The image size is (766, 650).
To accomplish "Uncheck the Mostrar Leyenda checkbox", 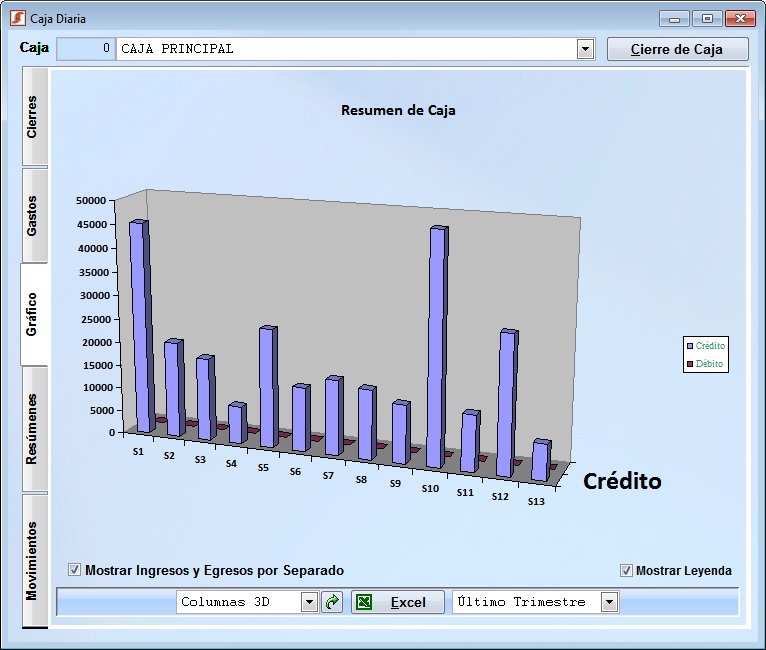I will [626, 570].
